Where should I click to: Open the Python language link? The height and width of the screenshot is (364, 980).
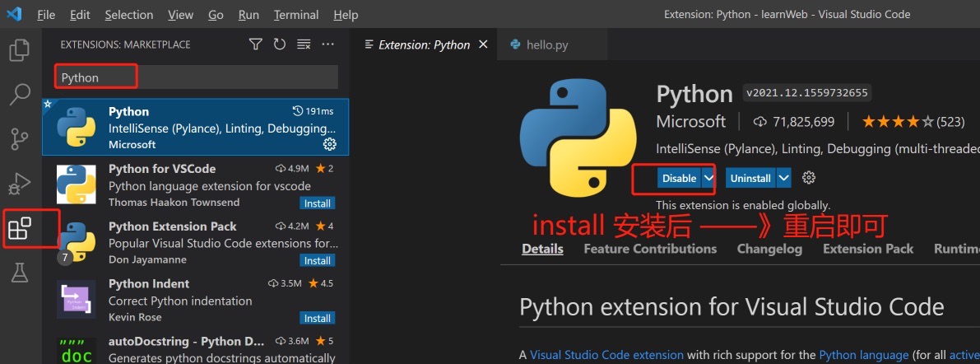[x=864, y=355]
